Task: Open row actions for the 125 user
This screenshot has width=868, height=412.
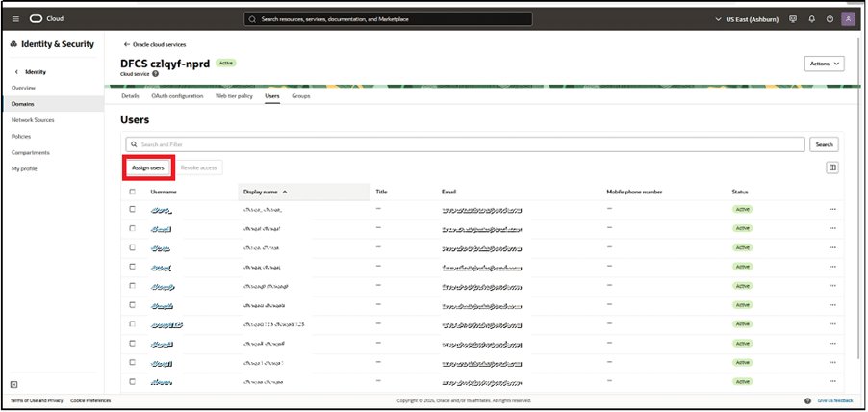Action: pos(832,324)
